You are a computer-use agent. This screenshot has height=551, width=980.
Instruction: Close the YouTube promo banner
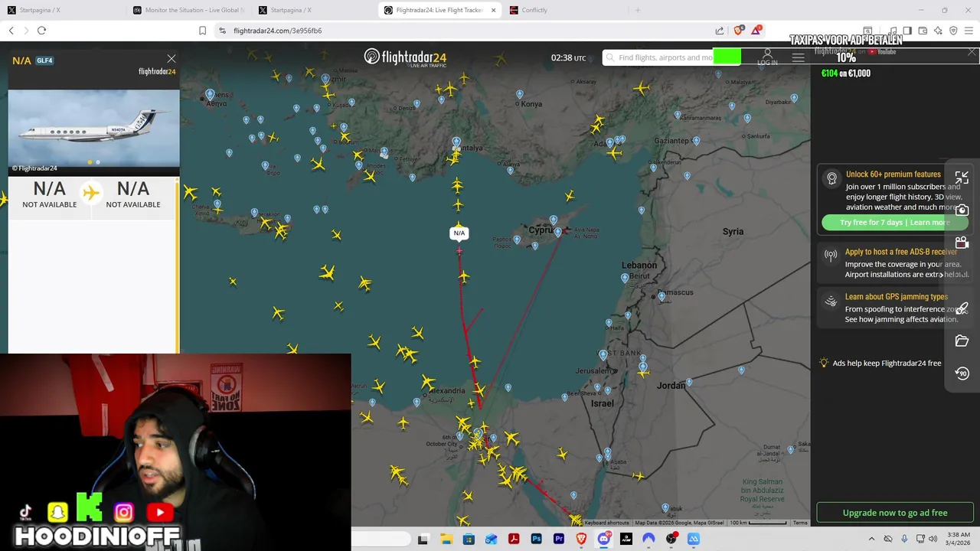[972, 52]
